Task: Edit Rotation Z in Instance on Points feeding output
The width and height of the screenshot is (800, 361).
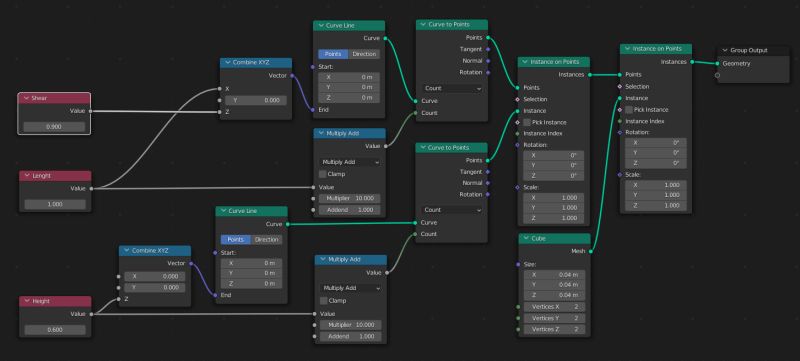Action: tap(656, 163)
